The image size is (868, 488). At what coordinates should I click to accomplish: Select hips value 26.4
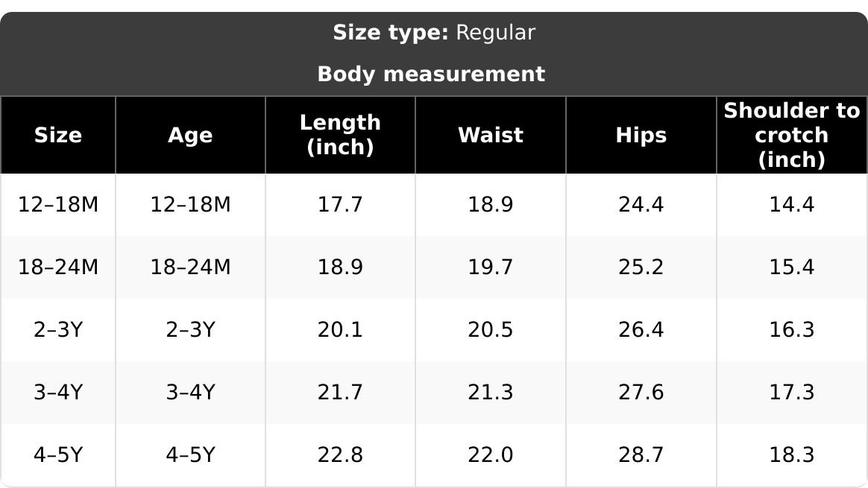pos(641,330)
